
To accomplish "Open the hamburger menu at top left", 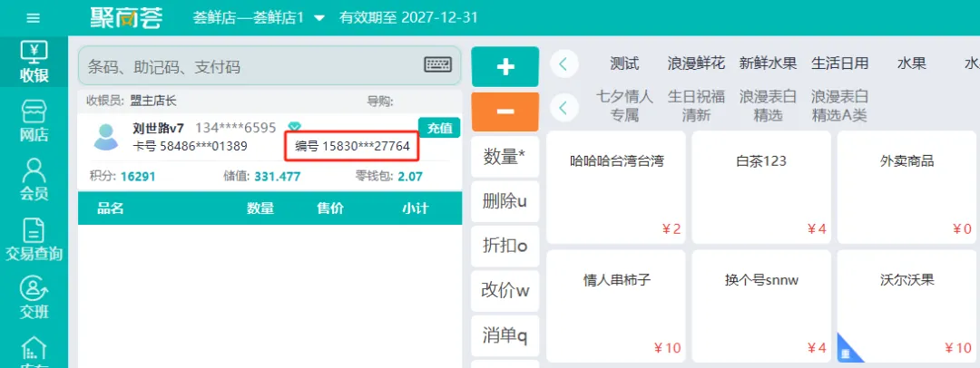I will point(34,18).
